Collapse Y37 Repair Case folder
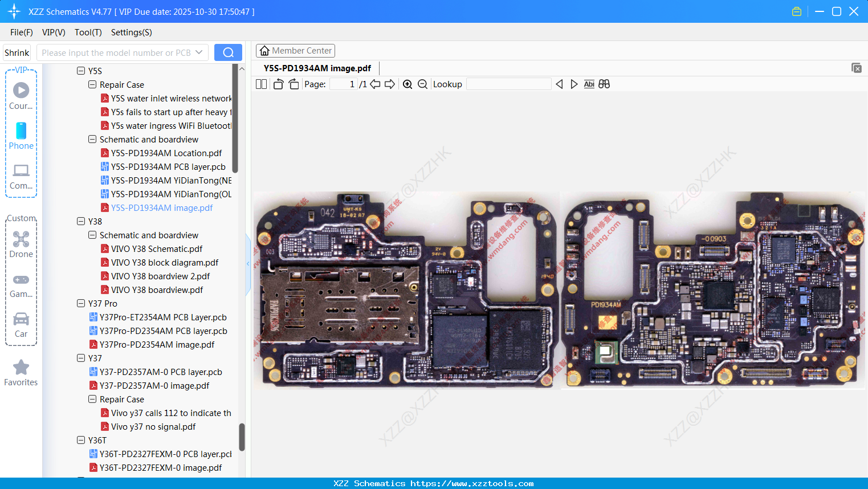Image resolution: width=868 pixels, height=489 pixels. pos(92,399)
